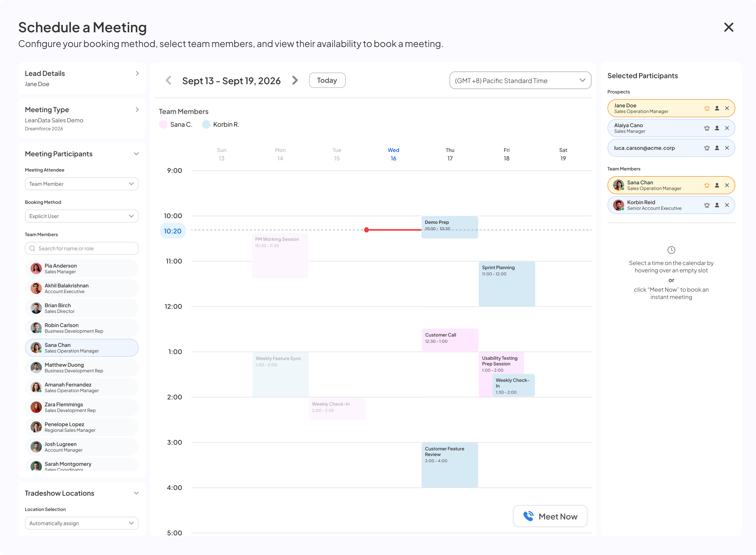Remove luca.carson@acme.corp from participants
Image resolution: width=756 pixels, height=555 pixels.
727,148
